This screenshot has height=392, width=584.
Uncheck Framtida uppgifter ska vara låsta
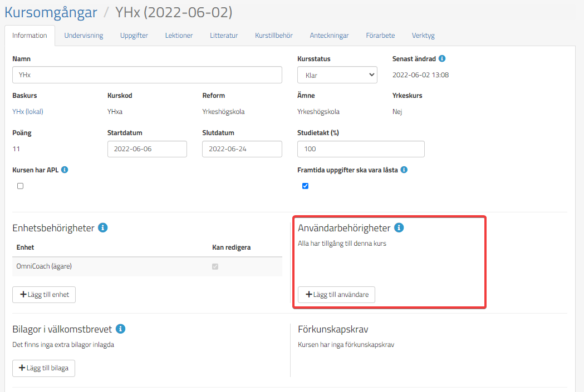pos(305,186)
